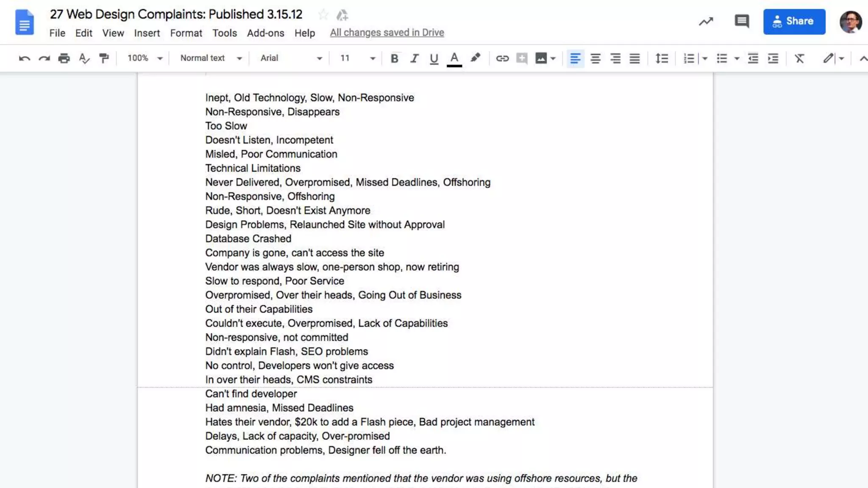Toggle bold formatting
868x488 pixels.
click(394, 58)
